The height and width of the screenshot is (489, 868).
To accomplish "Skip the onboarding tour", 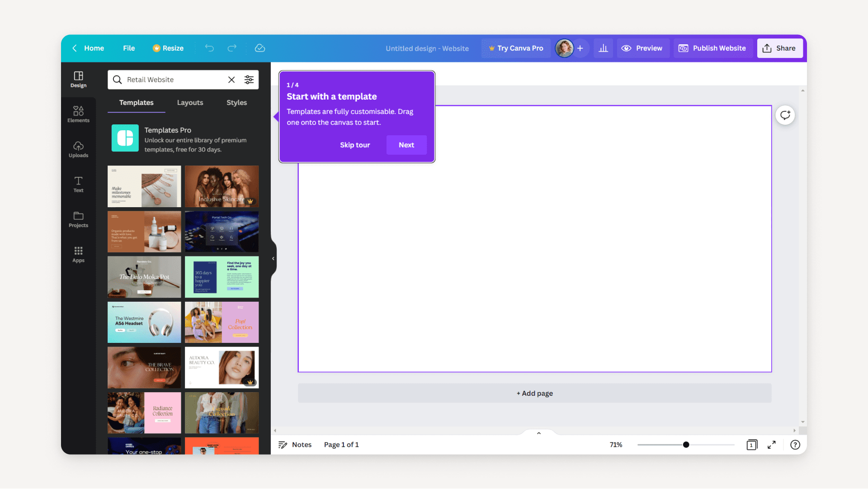I will (x=355, y=145).
